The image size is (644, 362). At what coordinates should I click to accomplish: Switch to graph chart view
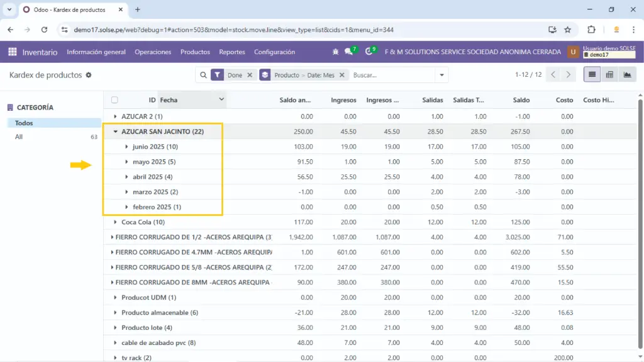pos(626,75)
